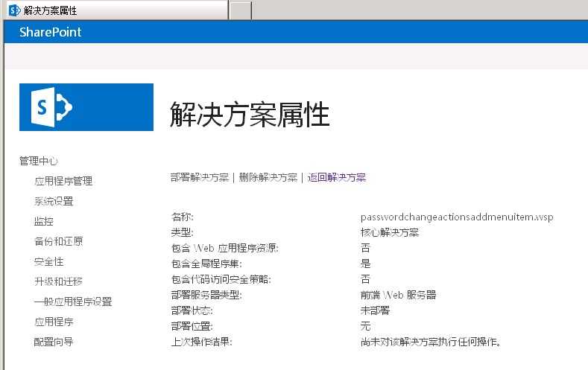Click the SharePoint logo image

86,107
